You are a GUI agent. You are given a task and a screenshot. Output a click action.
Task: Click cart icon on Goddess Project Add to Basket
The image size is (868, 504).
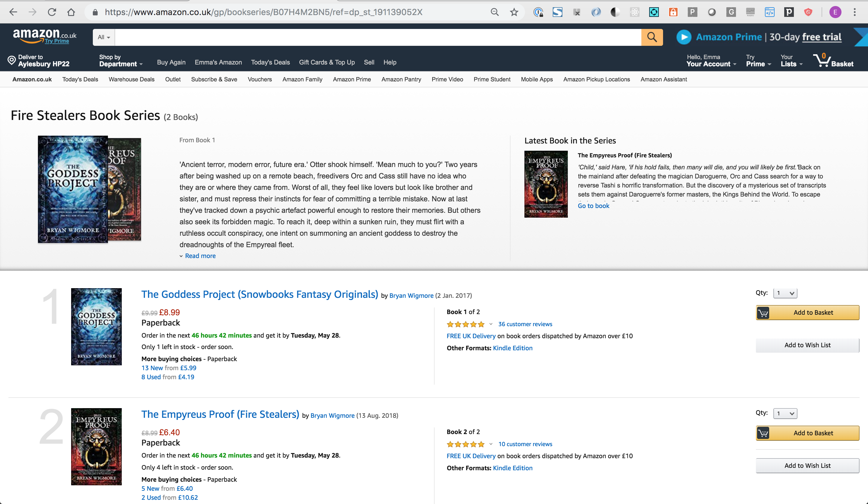pyautogui.click(x=763, y=313)
